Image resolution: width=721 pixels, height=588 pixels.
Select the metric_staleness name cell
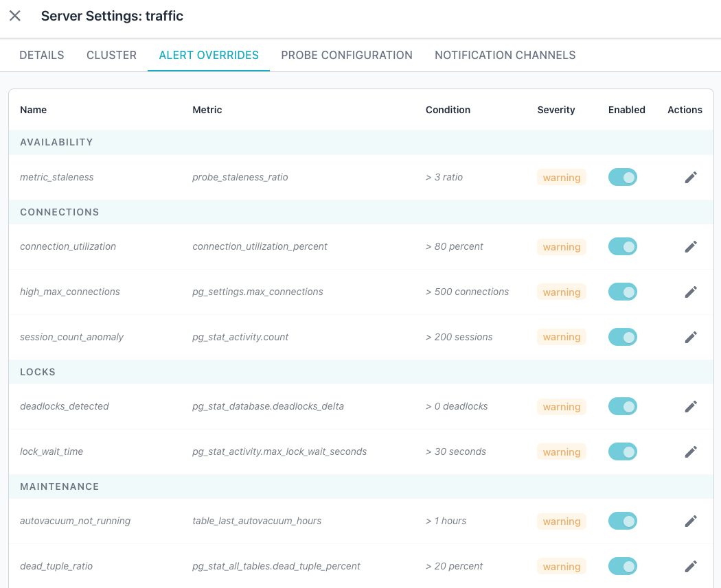coord(56,177)
